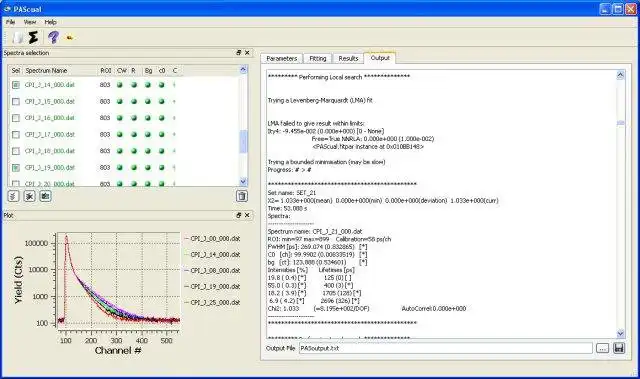Select the Output tab
Viewport: 640px width, 379px height.
[x=380, y=58]
